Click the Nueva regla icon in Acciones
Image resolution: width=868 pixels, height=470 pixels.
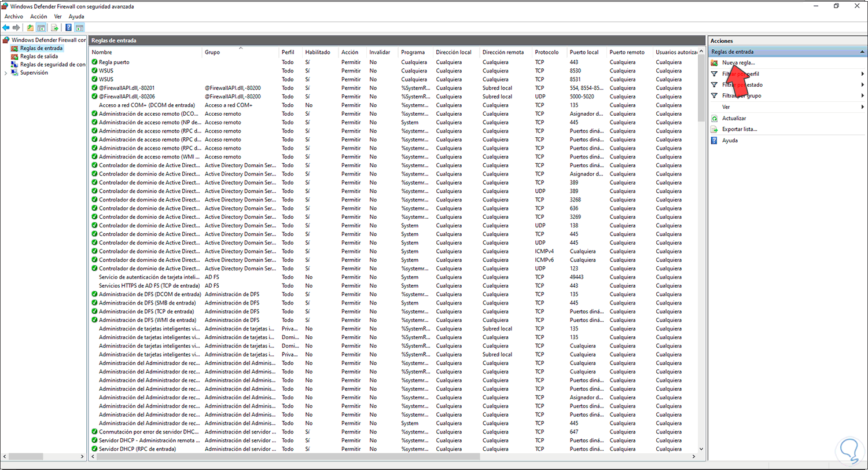click(x=715, y=63)
